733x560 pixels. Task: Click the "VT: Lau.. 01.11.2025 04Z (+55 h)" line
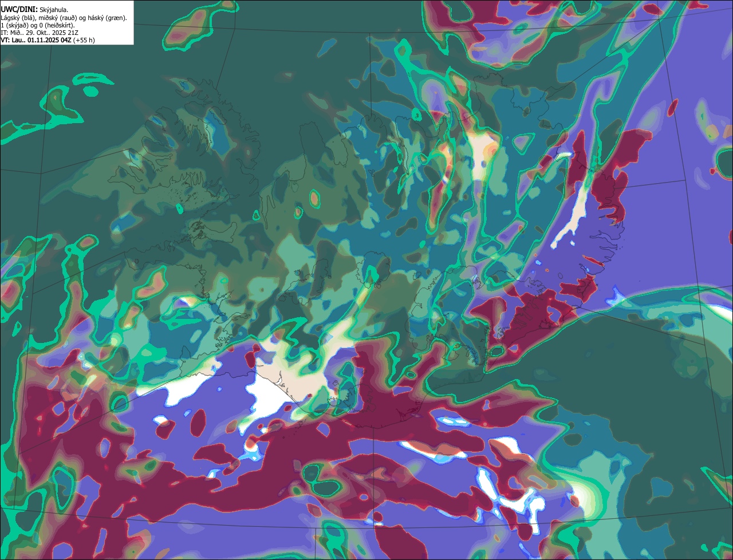tap(48, 40)
